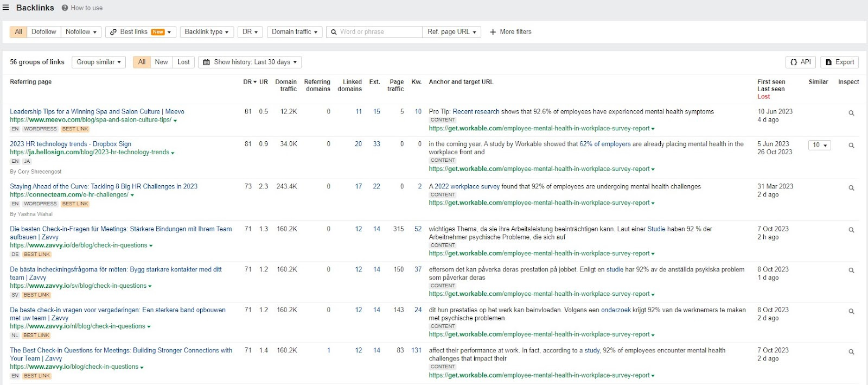Click the 2022 workplace survey anchor

[467, 186]
